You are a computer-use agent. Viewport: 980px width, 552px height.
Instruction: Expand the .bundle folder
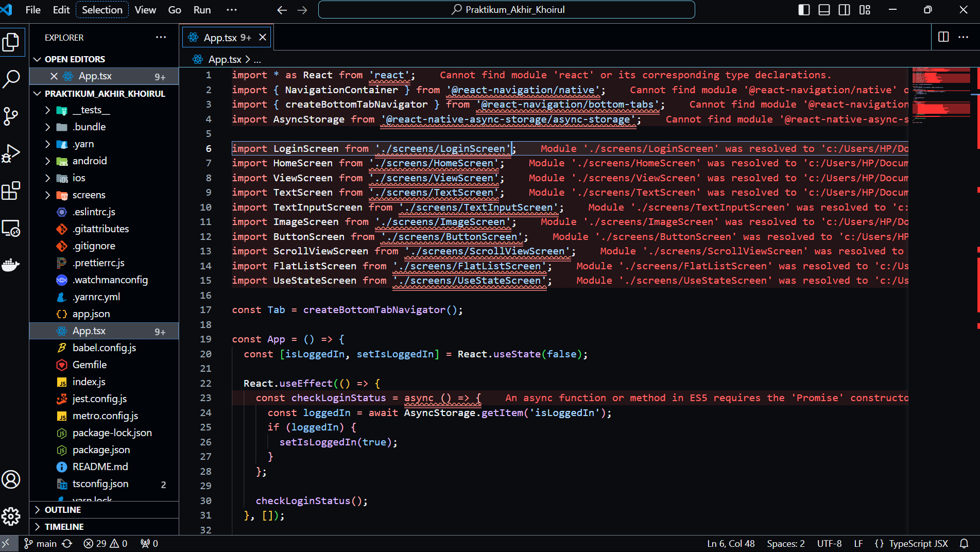[104, 127]
